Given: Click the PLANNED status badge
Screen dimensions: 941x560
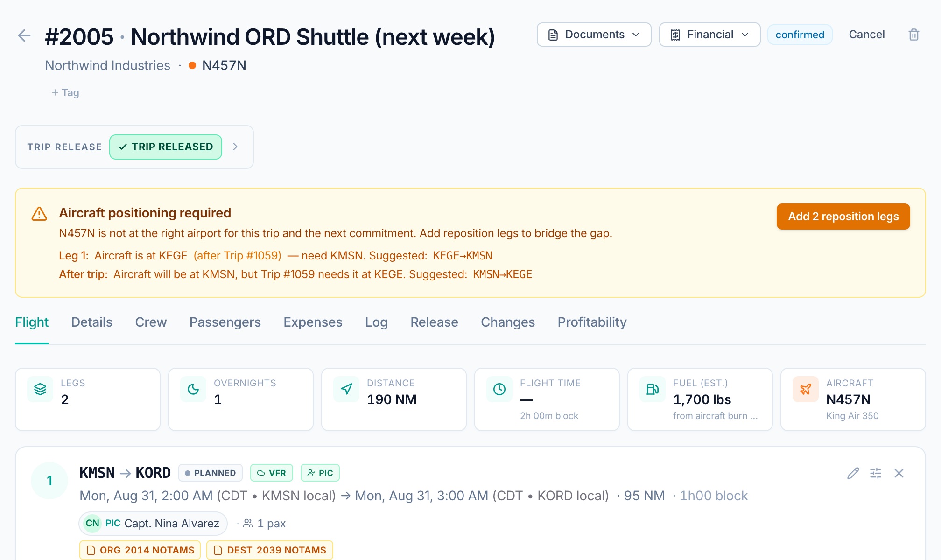Looking at the screenshot, I should pos(211,473).
